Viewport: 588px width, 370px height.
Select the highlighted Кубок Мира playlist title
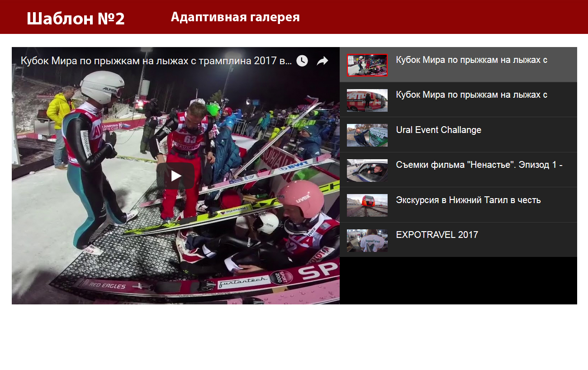pyautogui.click(x=471, y=60)
